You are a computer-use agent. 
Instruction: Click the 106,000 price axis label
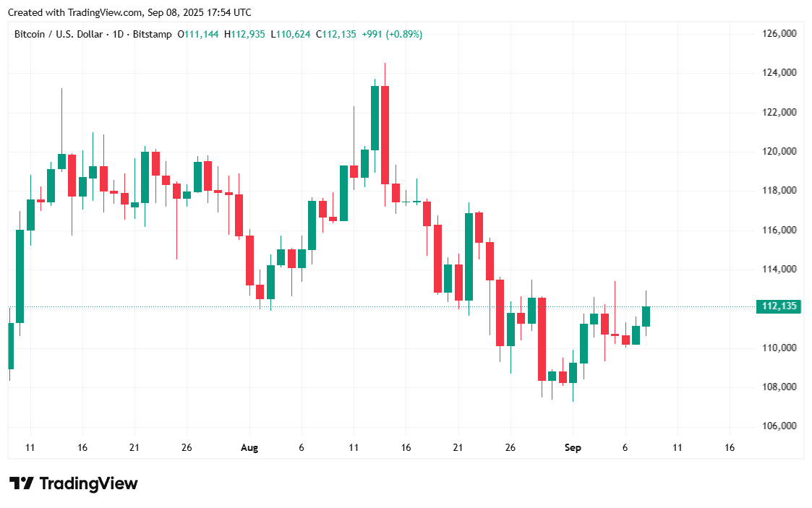click(779, 426)
